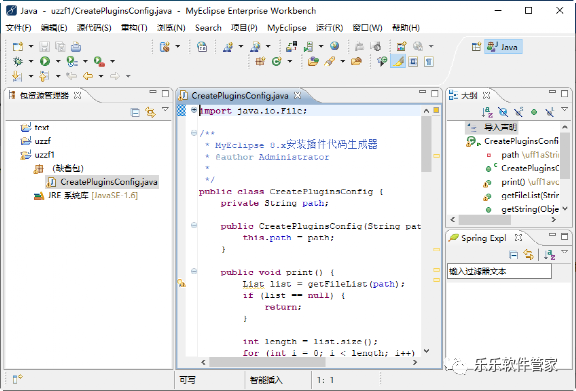Minimize the Outline view panel
The height and width of the screenshot is (391, 576).
click(552, 92)
